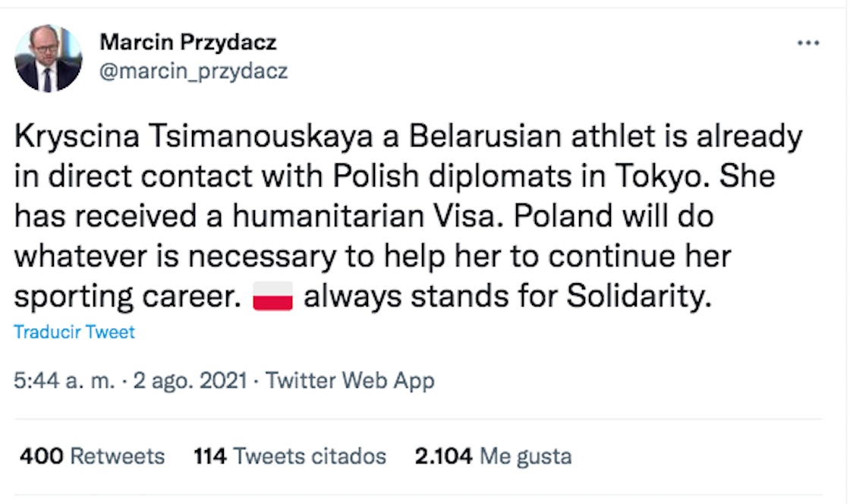
Task: Open the 2.104 Me gusta list
Action: pos(493,456)
